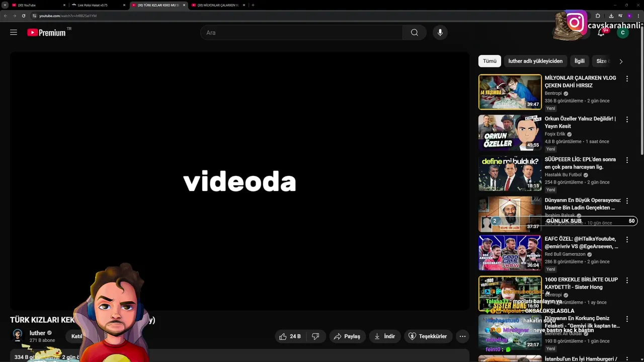Reload the current page
The image size is (644, 362).
click(23, 16)
